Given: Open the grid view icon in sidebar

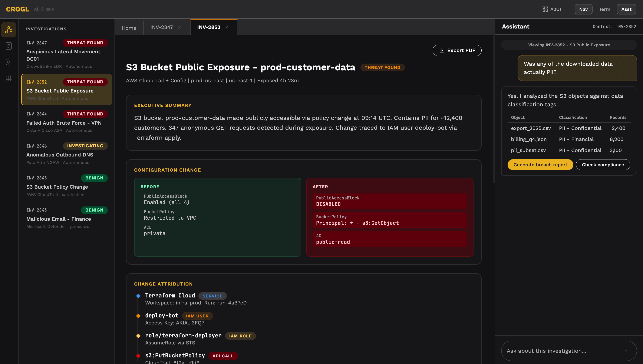Looking at the screenshot, I should coord(9,78).
